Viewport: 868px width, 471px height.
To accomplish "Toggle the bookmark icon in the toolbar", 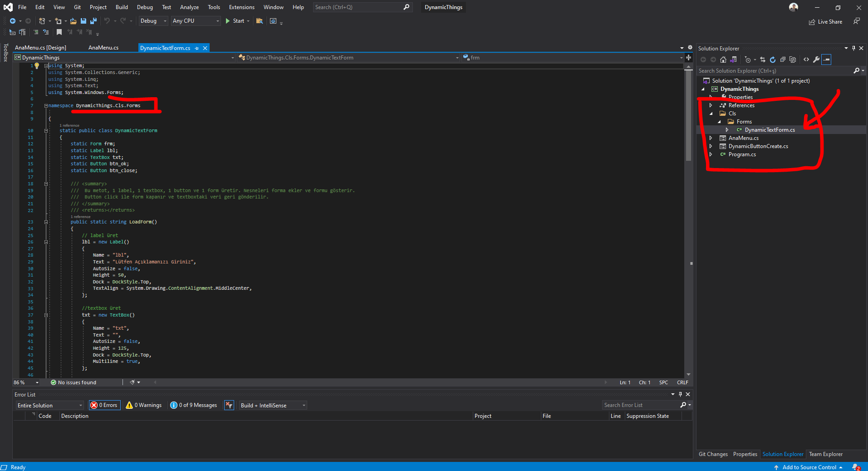I will click(59, 32).
